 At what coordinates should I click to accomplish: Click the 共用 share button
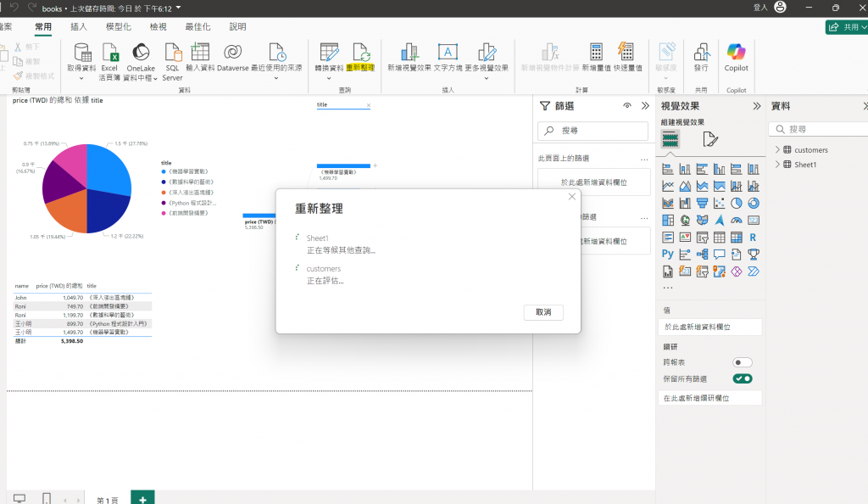pos(846,26)
